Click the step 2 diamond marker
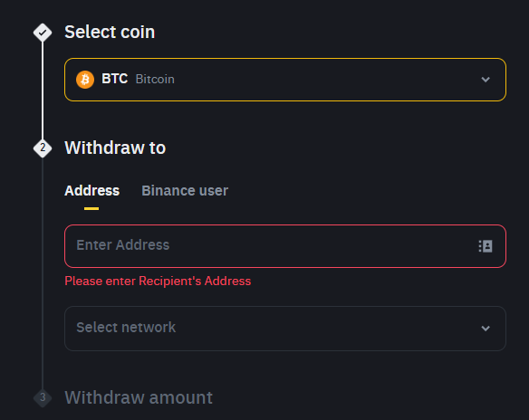The image size is (529, 420). pyautogui.click(x=43, y=148)
